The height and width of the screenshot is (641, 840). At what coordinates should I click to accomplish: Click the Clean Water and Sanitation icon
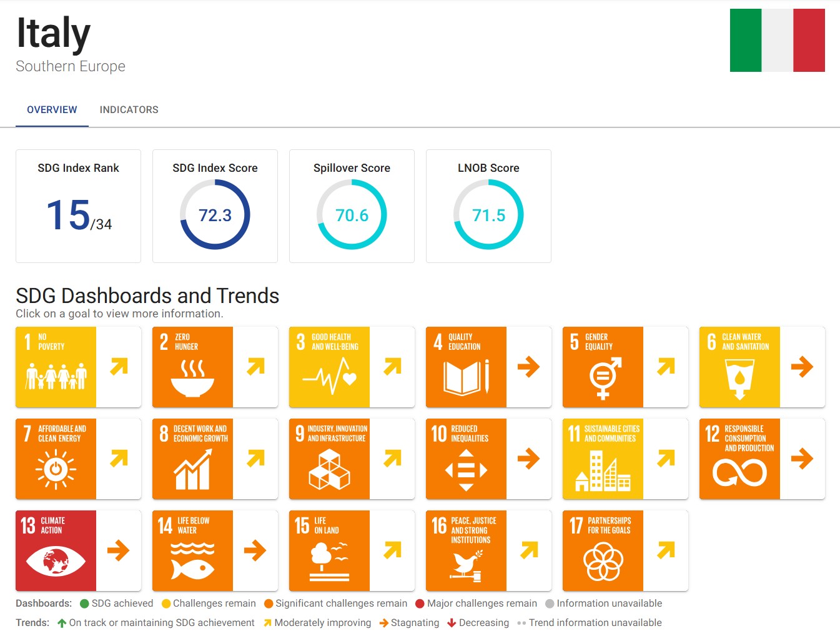coord(739,367)
